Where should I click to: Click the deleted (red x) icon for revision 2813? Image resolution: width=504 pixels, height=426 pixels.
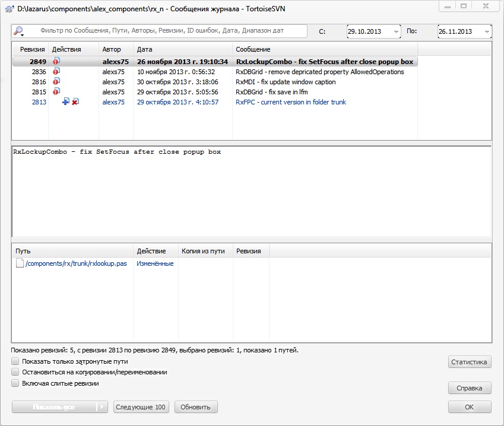pos(75,102)
